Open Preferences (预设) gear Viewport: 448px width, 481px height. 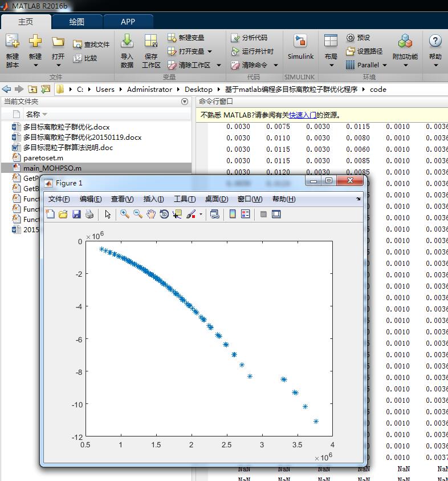[x=358, y=38]
